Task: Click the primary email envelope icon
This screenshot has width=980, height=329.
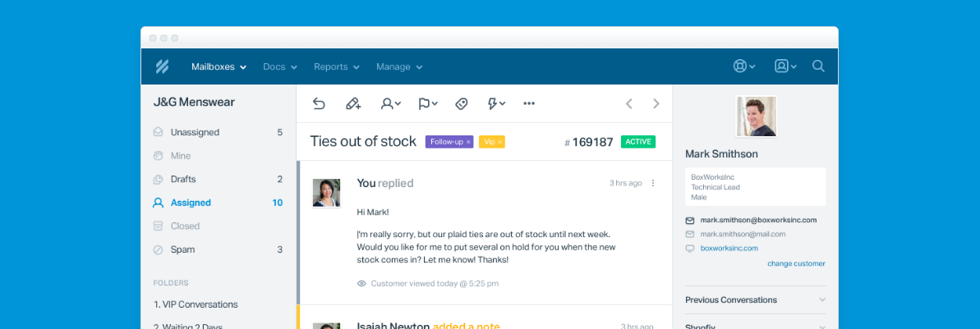Action: [690, 221]
